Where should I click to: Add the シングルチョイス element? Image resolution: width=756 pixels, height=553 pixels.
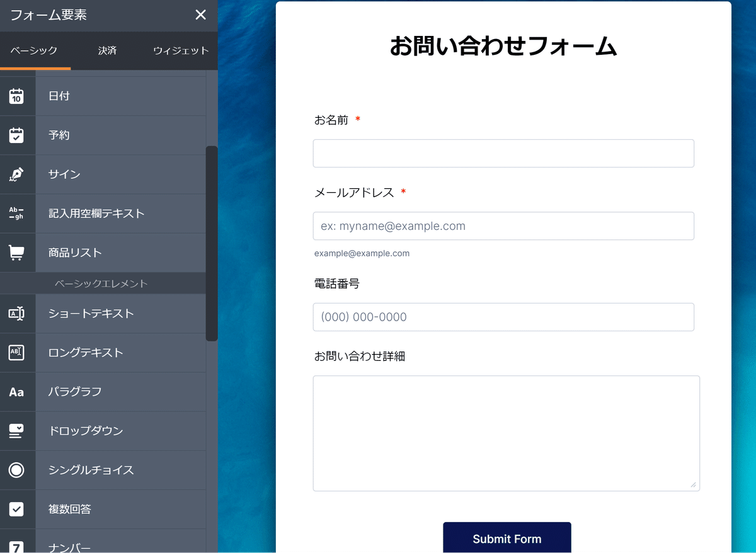click(x=103, y=470)
